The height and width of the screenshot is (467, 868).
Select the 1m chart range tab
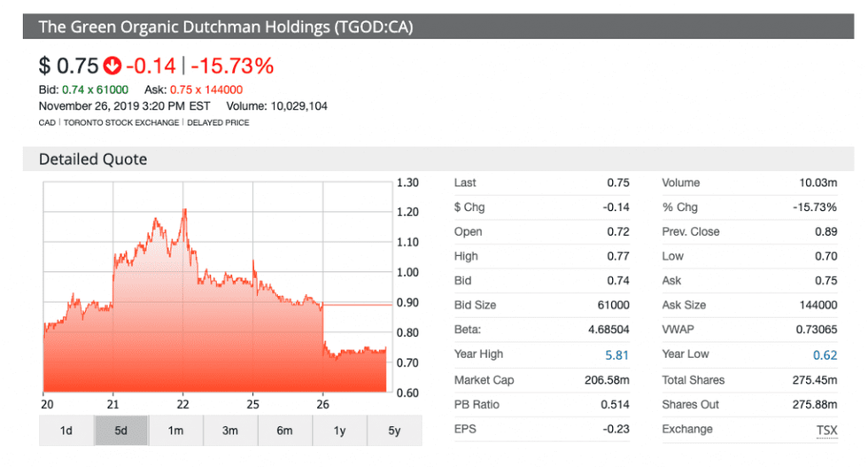click(x=175, y=431)
